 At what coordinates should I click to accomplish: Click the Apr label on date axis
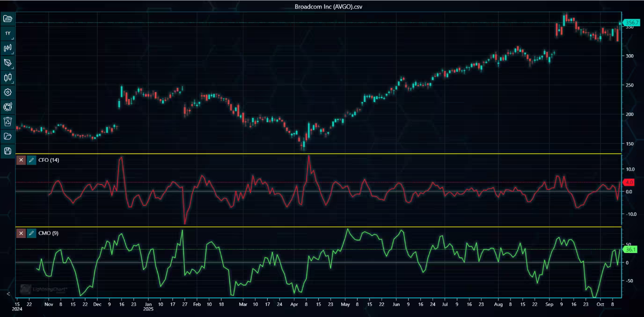tap(294, 304)
